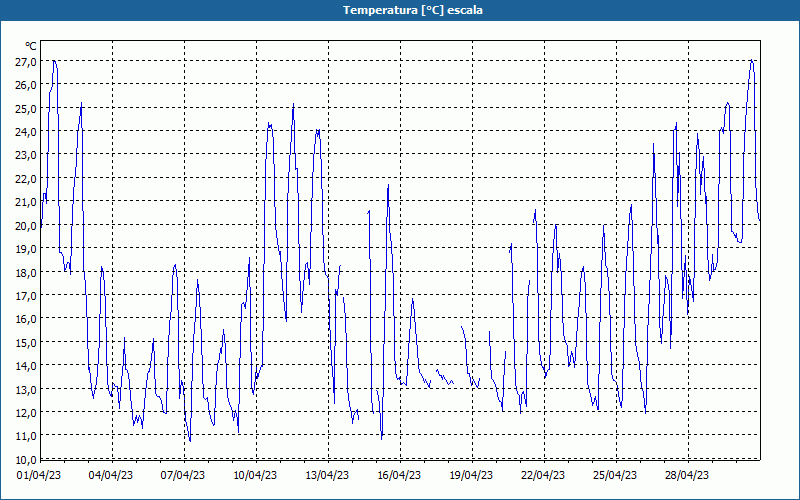Click the 10,0 y-axis label
The width and height of the screenshot is (800, 500).
click(27, 459)
